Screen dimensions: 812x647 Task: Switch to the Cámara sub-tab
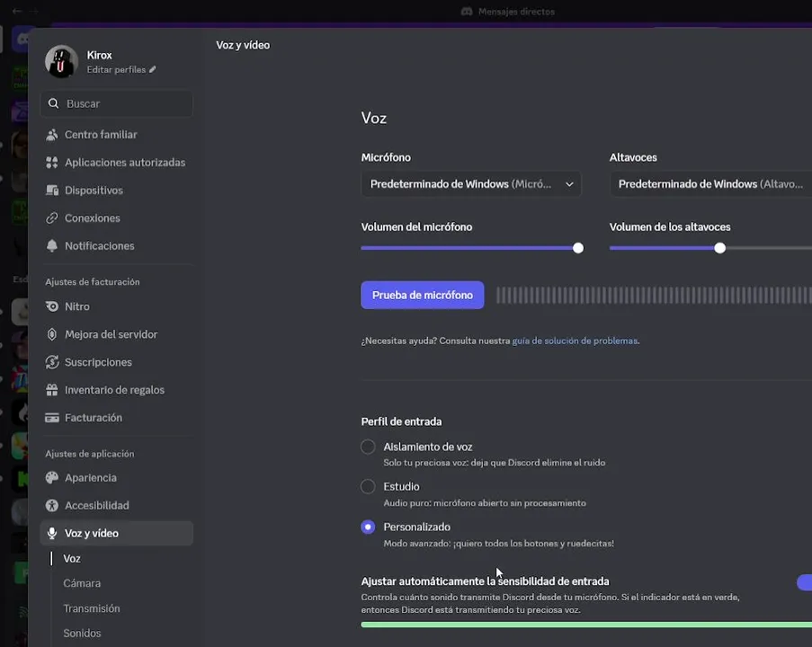click(x=82, y=583)
